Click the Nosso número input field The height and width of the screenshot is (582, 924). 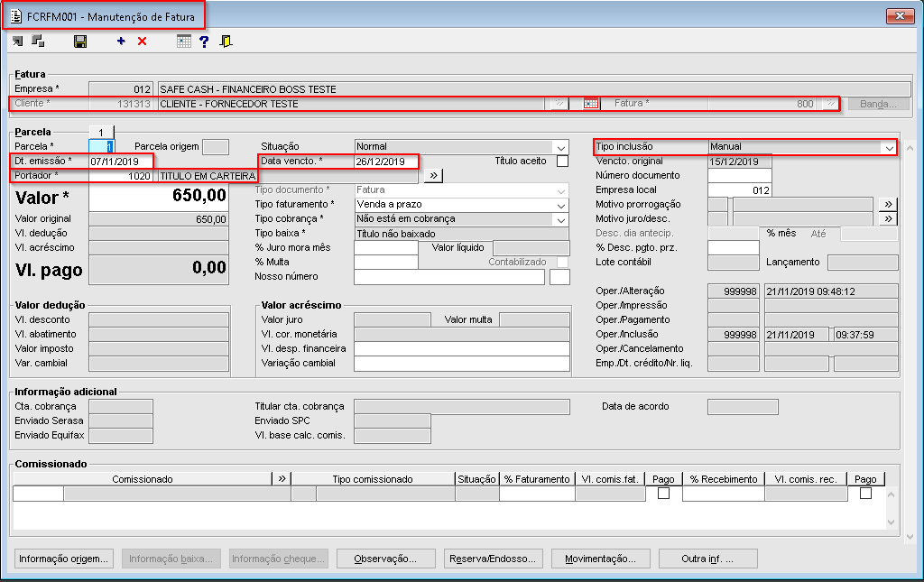click(x=449, y=277)
